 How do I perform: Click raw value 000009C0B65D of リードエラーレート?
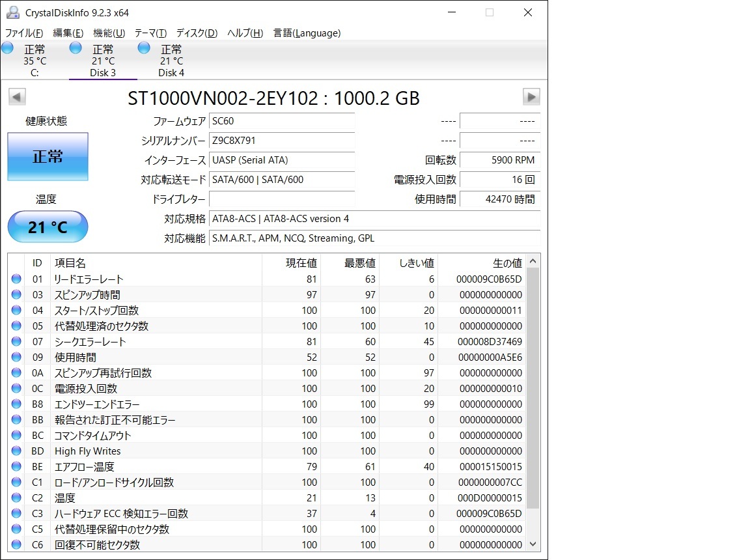(489, 279)
